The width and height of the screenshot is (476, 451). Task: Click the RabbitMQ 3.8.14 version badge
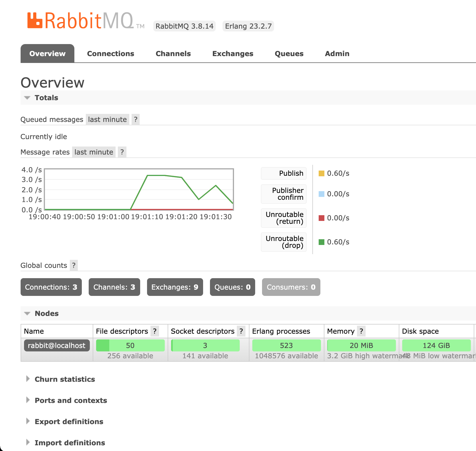(x=185, y=26)
